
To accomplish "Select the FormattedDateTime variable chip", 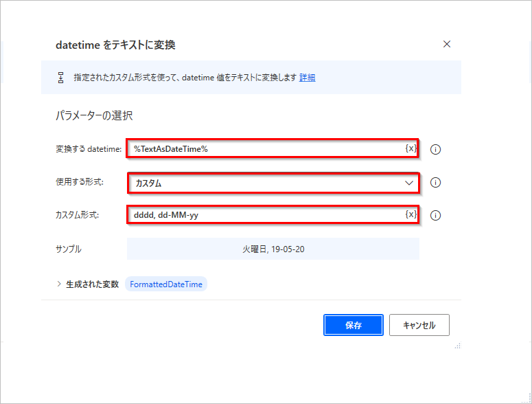I will pyautogui.click(x=166, y=284).
